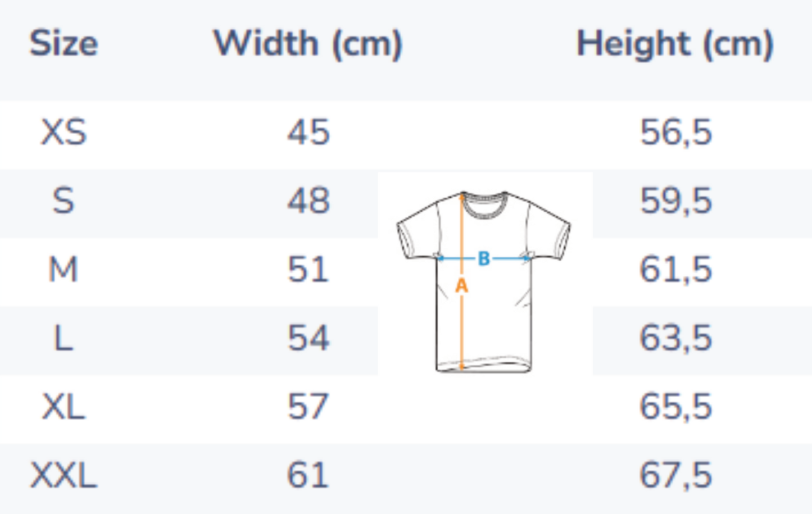The image size is (812, 514).
Task: Click the XXL size label
Action: coord(63,475)
